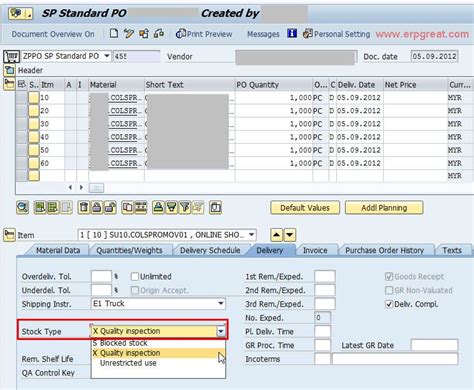The width and height of the screenshot is (474, 390).
Task: Click the Addl Planning button
Action: click(384, 208)
